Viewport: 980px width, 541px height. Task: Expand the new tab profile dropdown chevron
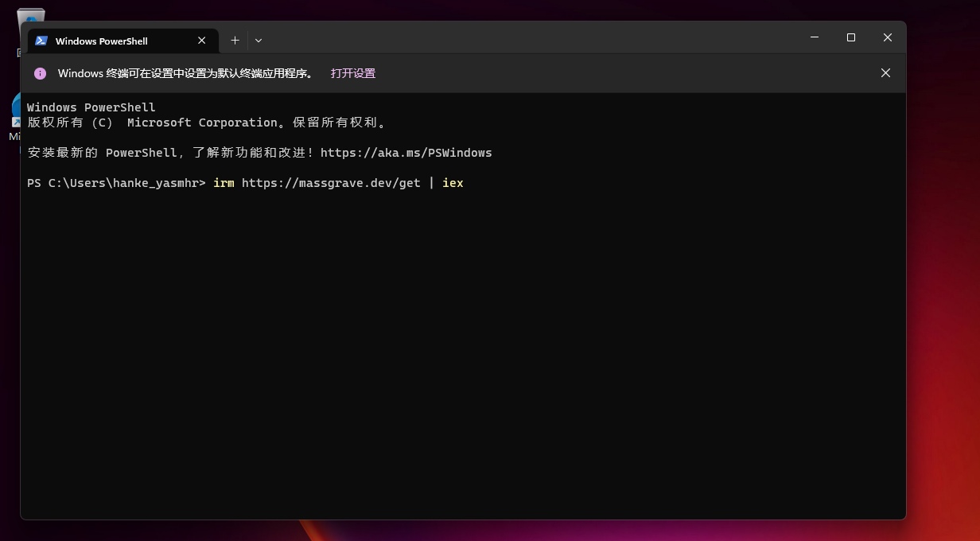[259, 41]
